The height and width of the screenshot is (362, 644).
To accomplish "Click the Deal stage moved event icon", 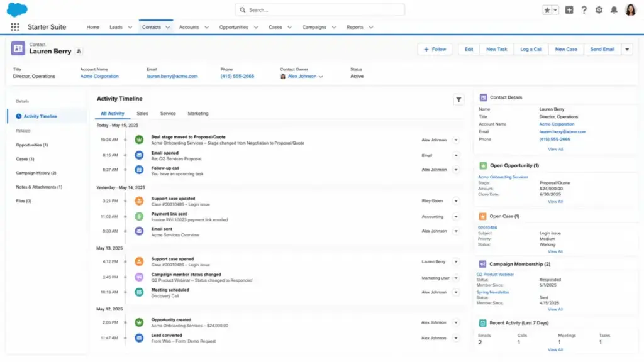I will coord(139,140).
